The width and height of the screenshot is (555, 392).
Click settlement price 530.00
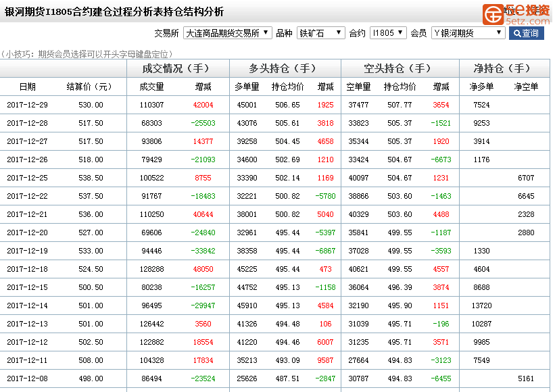91,105
